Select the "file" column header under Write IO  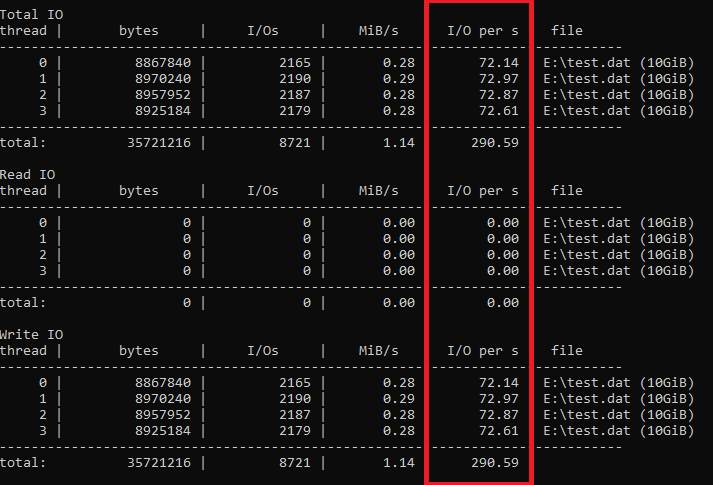(x=567, y=350)
